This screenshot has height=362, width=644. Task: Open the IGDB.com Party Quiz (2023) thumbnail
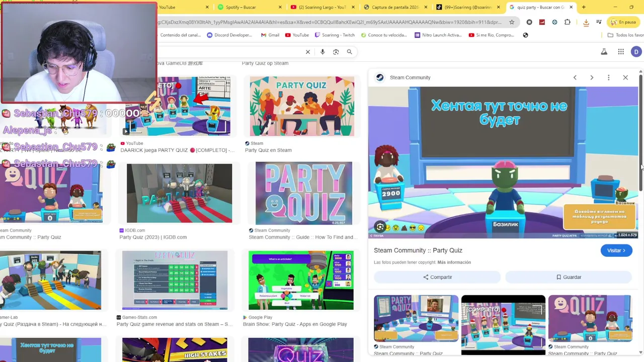click(x=180, y=193)
